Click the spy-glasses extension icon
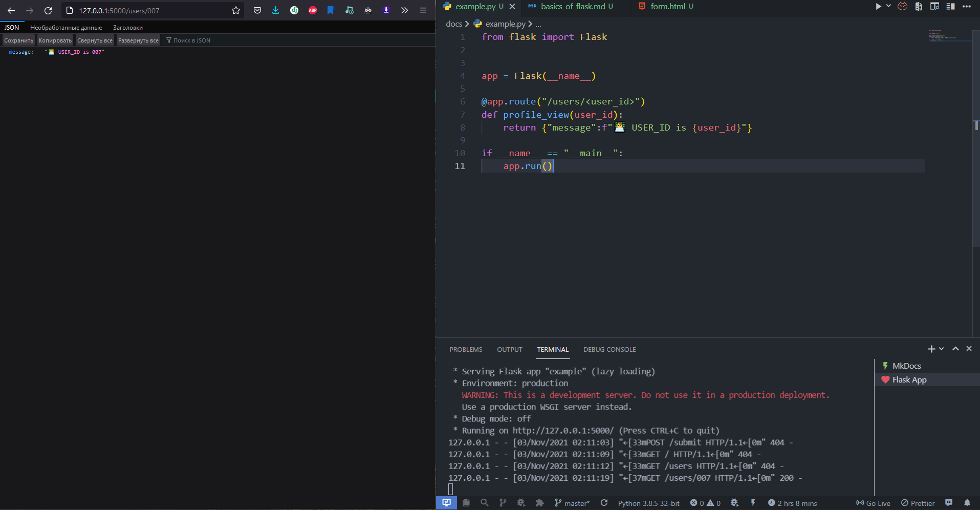The image size is (980, 510). tap(368, 10)
